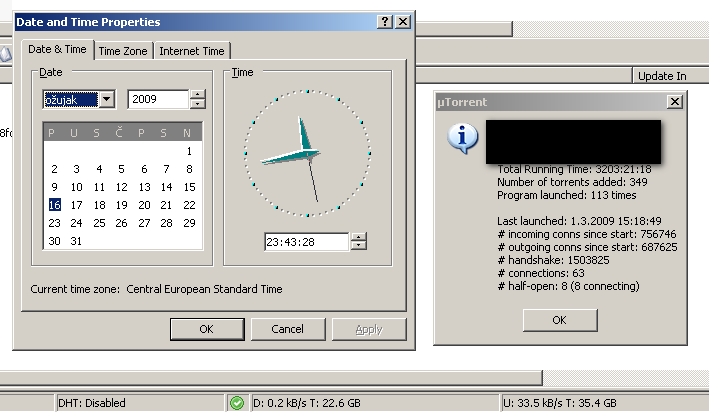Screen dimensions: 709x412
Task: Select day 17 in the calendar
Action: (x=76, y=205)
